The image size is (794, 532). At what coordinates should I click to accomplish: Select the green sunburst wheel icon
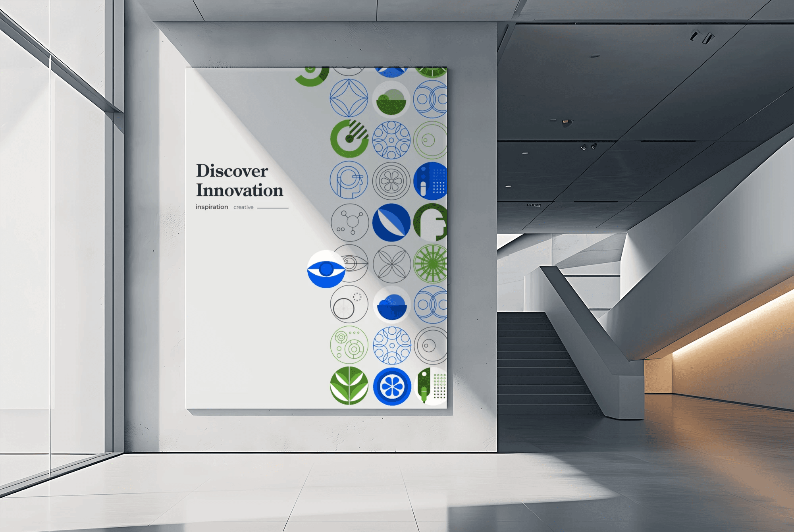tap(431, 264)
